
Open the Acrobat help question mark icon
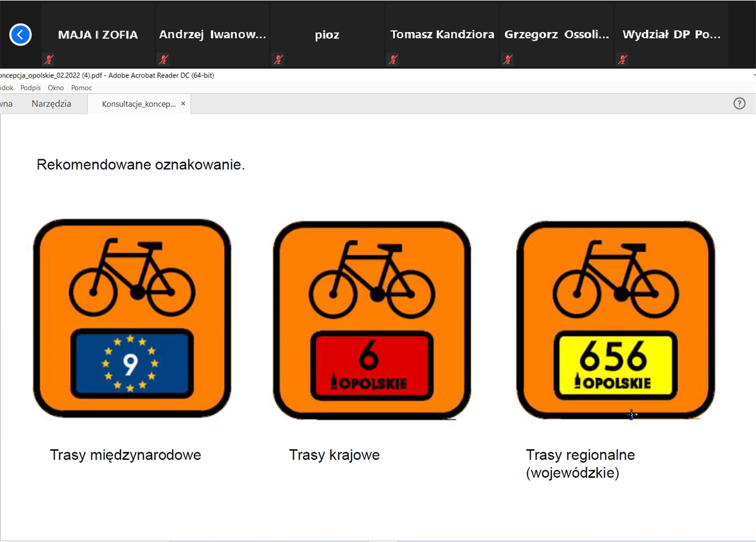point(739,103)
